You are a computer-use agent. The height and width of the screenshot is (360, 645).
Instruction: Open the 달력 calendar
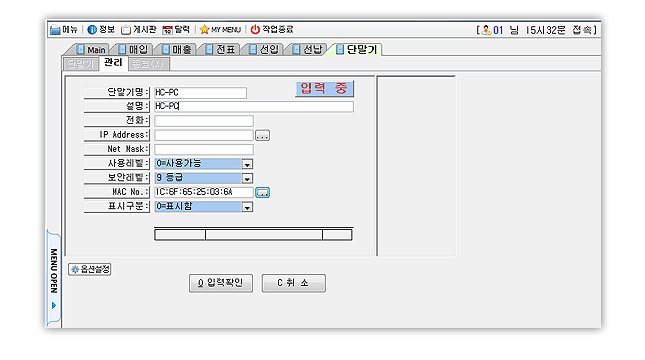coord(176,30)
